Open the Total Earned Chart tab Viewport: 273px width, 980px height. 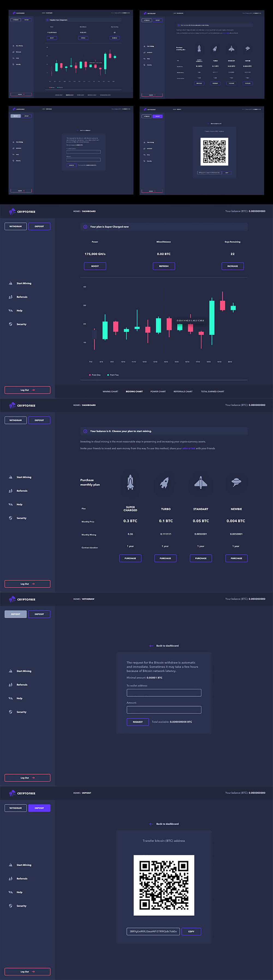click(x=212, y=391)
